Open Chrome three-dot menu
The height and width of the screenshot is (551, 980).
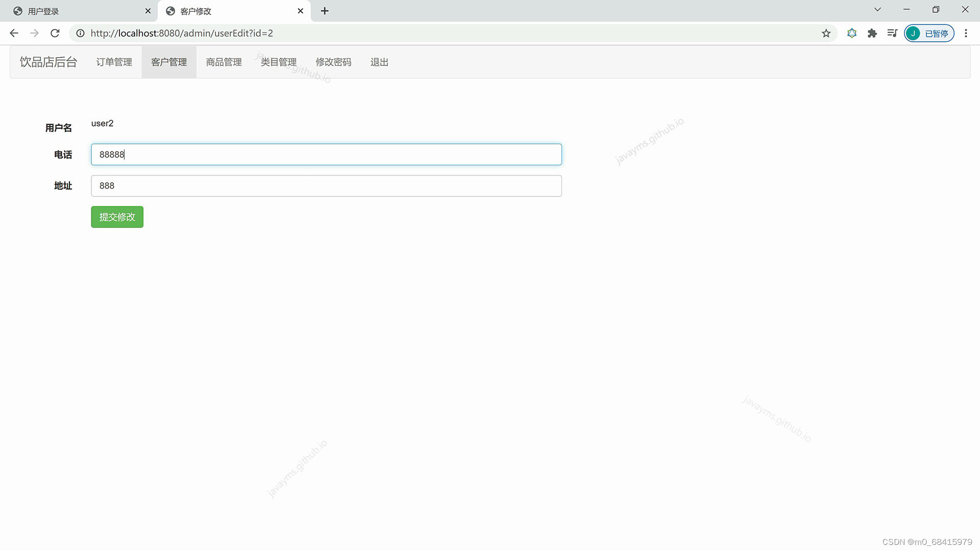966,33
